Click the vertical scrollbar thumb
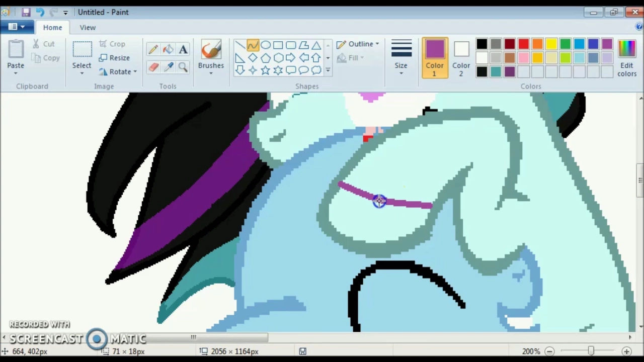 (x=639, y=180)
